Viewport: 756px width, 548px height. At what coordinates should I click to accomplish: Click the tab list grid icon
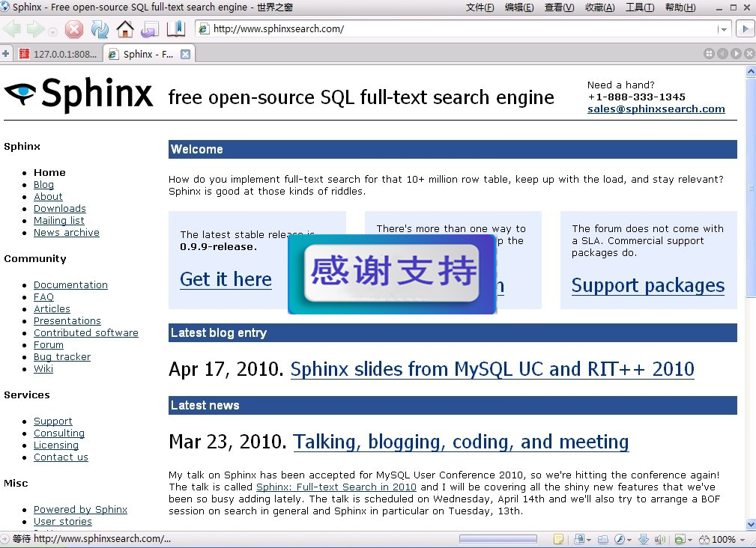(x=709, y=53)
